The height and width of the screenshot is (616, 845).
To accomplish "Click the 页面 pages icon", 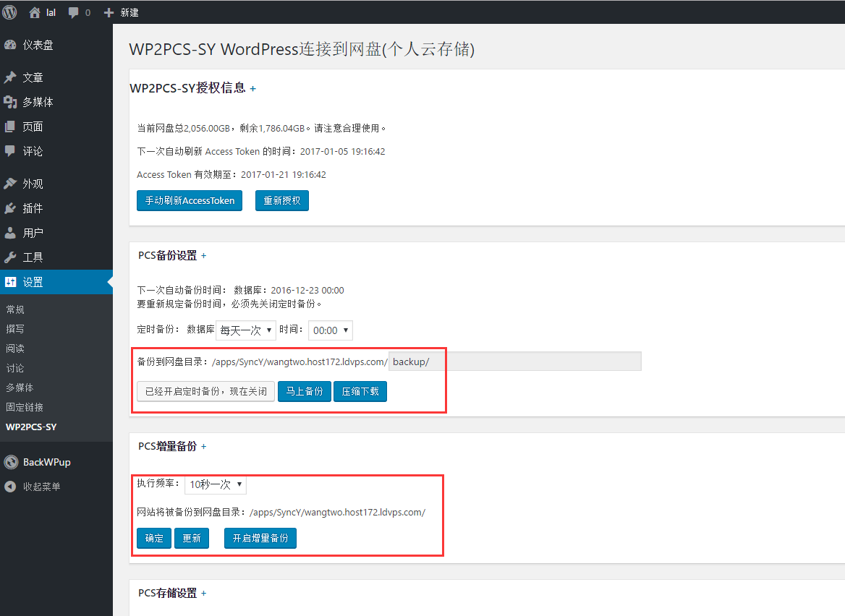I will pos(10,127).
